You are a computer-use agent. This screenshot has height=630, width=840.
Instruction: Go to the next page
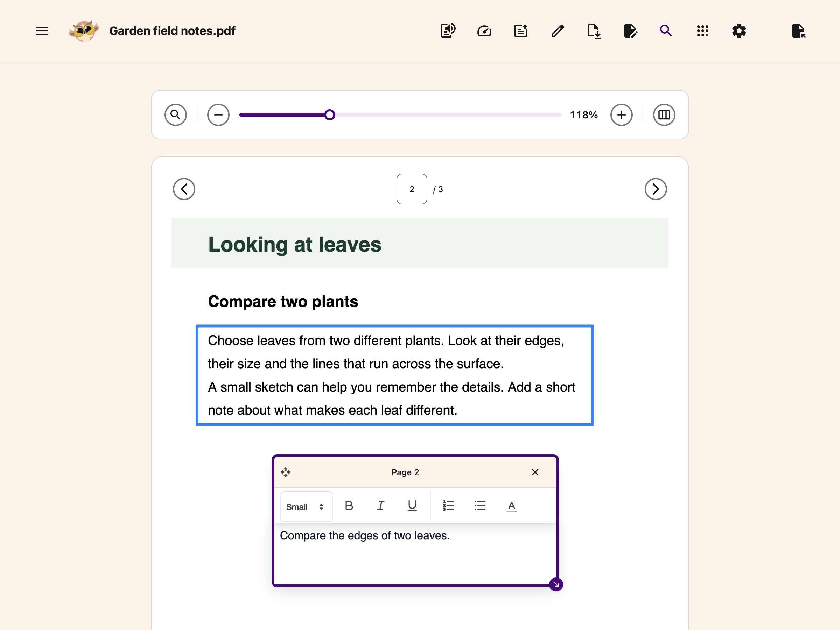[656, 189]
